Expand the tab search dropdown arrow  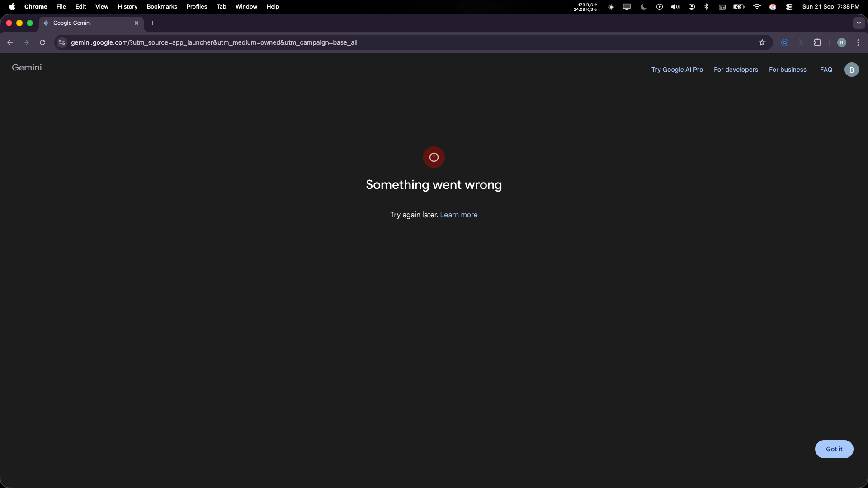tap(859, 23)
